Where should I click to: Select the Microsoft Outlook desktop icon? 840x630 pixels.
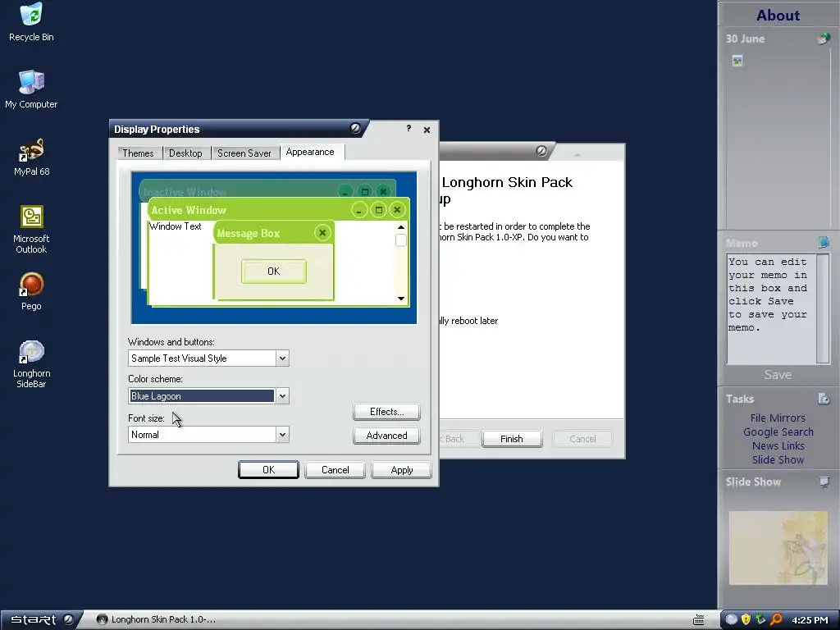pos(31,230)
